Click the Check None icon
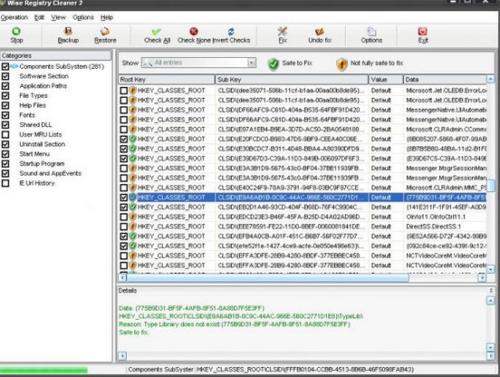This screenshot has width=500, height=377. click(x=194, y=31)
